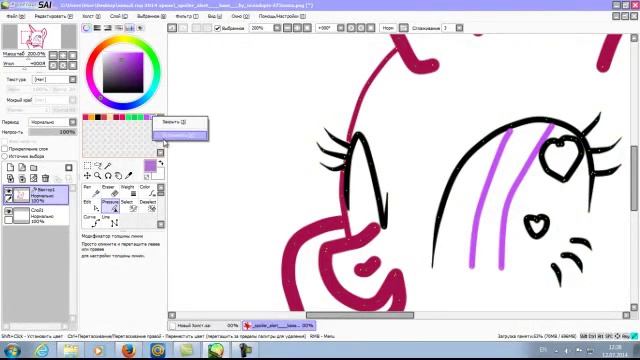Open the Фильтр menu
The height and width of the screenshot is (360, 640).
(x=187, y=16)
